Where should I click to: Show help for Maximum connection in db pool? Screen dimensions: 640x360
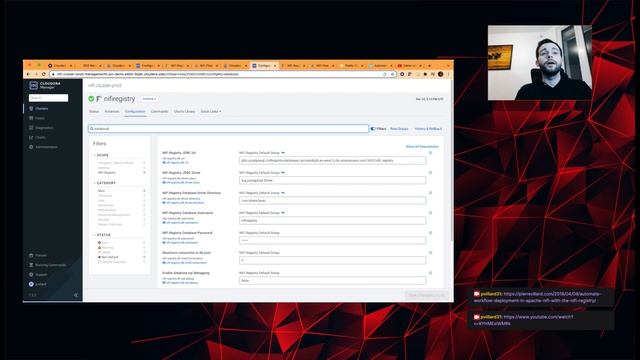(430, 253)
